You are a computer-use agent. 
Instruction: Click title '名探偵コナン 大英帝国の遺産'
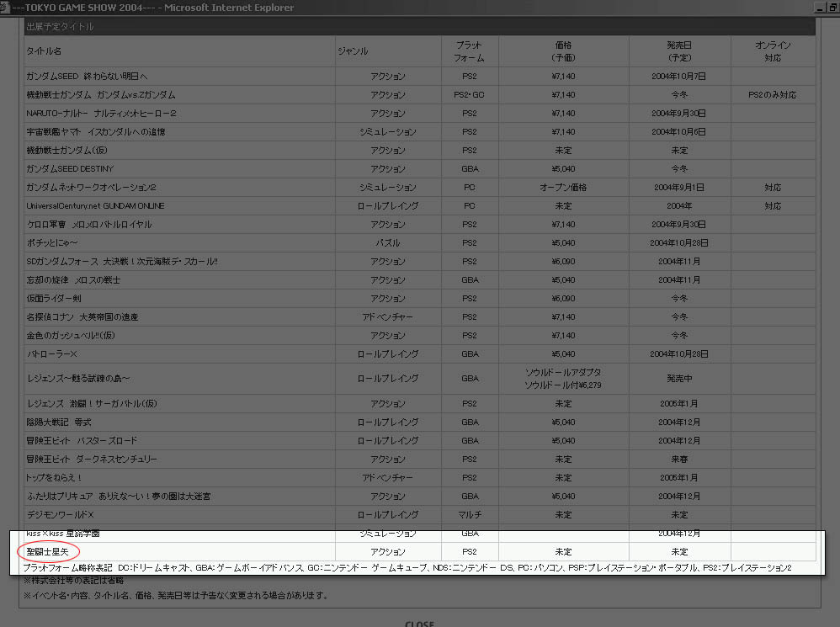(82, 317)
